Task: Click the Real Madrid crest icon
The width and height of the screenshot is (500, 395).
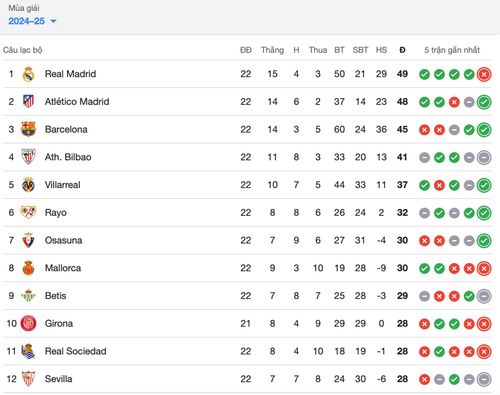Action: click(28, 74)
